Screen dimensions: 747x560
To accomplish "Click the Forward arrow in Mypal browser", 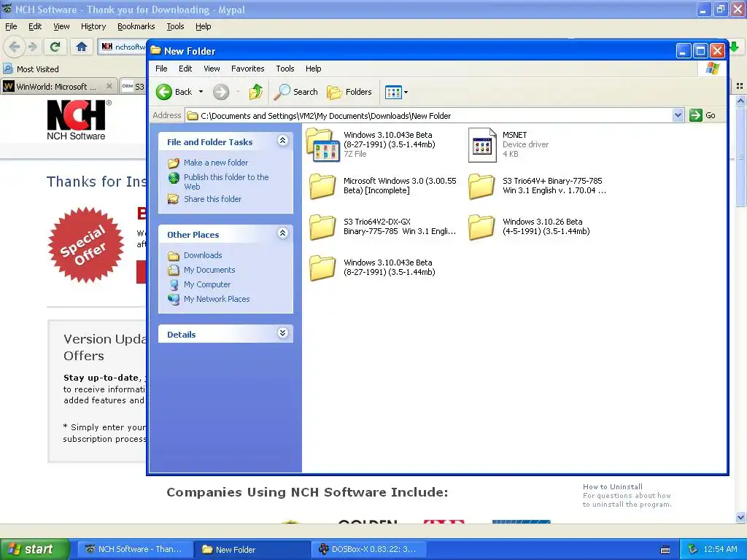I will pos(32,47).
